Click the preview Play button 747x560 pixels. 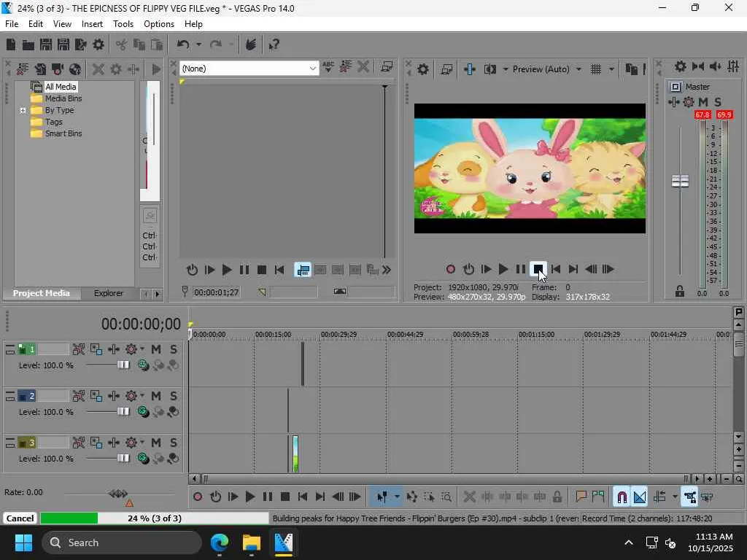tap(503, 269)
